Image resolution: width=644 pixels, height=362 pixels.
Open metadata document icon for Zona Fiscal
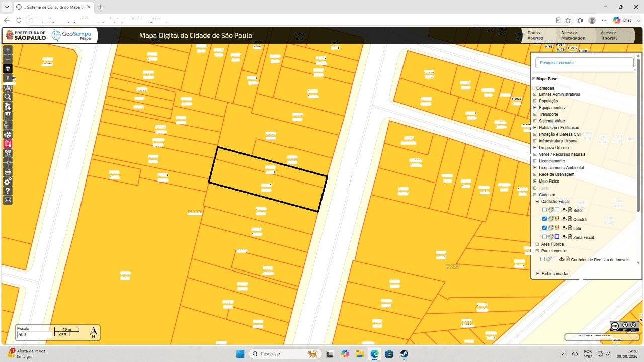click(570, 236)
